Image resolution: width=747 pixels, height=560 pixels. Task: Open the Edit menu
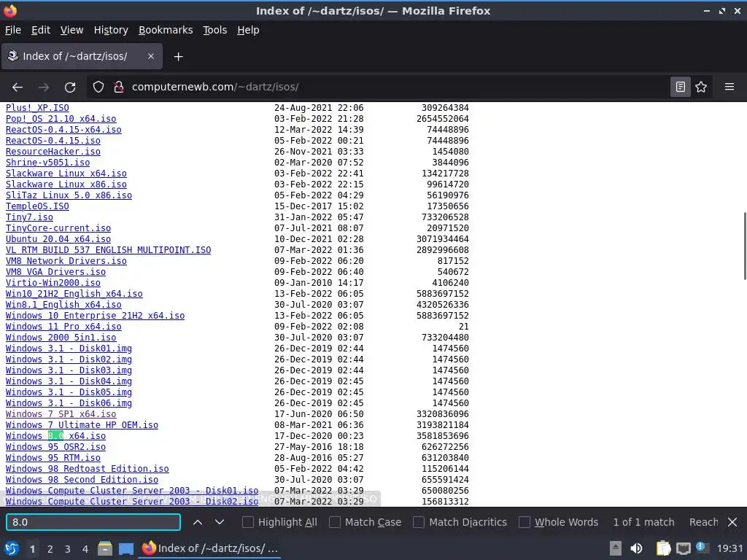(x=41, y=30)
